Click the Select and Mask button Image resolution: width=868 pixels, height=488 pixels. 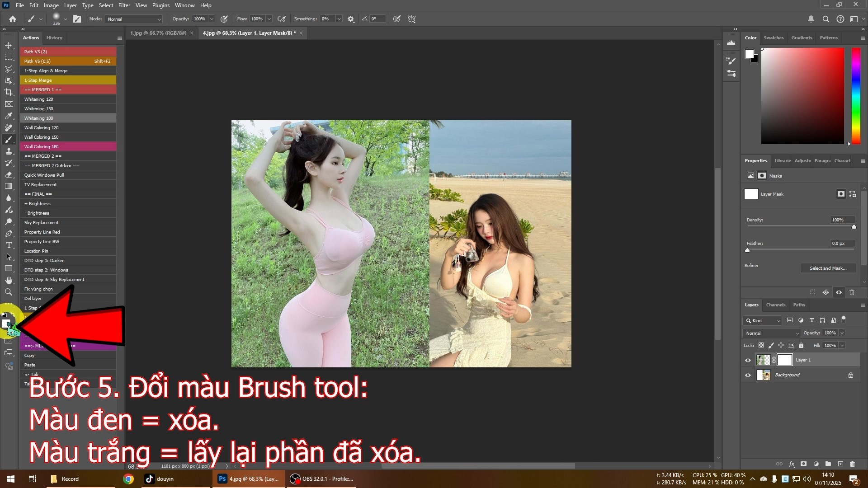coord(828,268)
